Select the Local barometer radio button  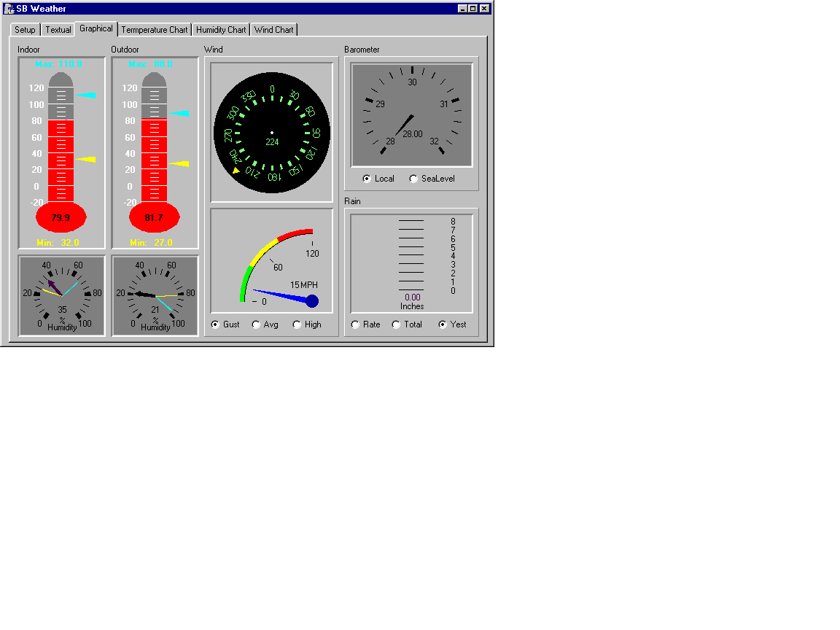coord(367,179)
